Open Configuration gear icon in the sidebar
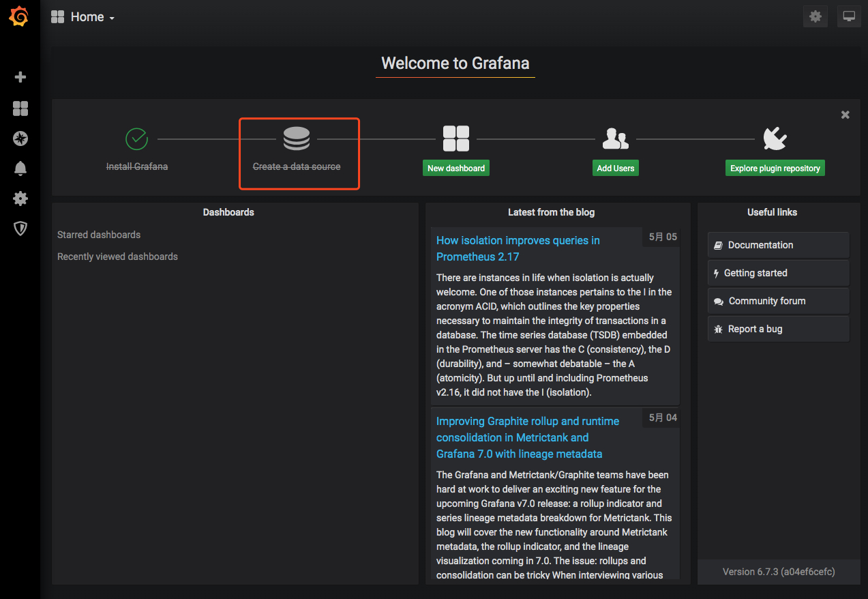 [x=20, y=199]
